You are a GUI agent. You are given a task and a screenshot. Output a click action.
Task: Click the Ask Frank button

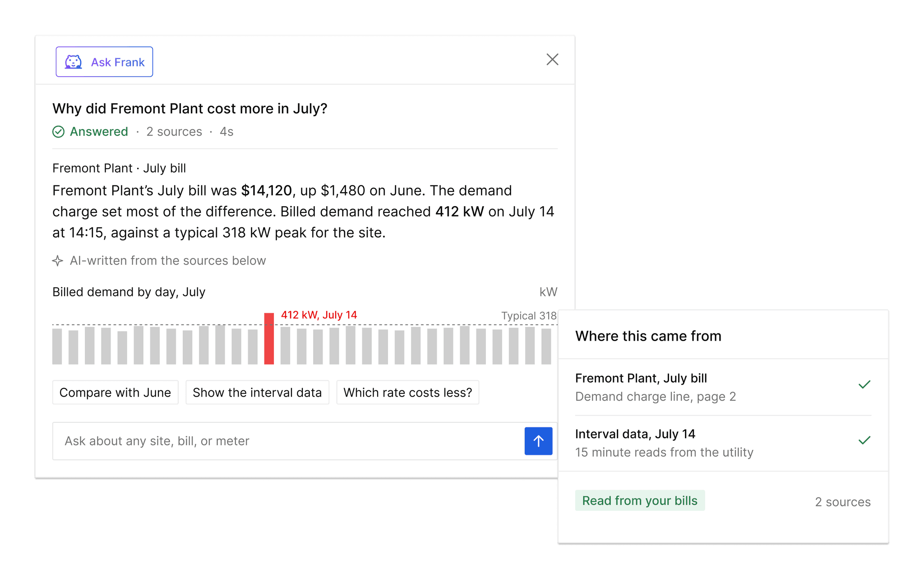pyautogui.click(x=104, y=62)
